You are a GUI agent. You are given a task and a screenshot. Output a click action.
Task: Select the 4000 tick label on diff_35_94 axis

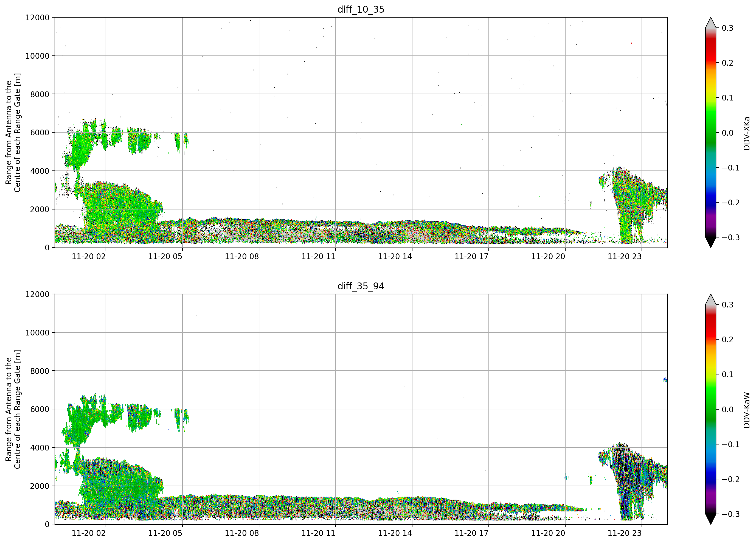tap(40, 448)
